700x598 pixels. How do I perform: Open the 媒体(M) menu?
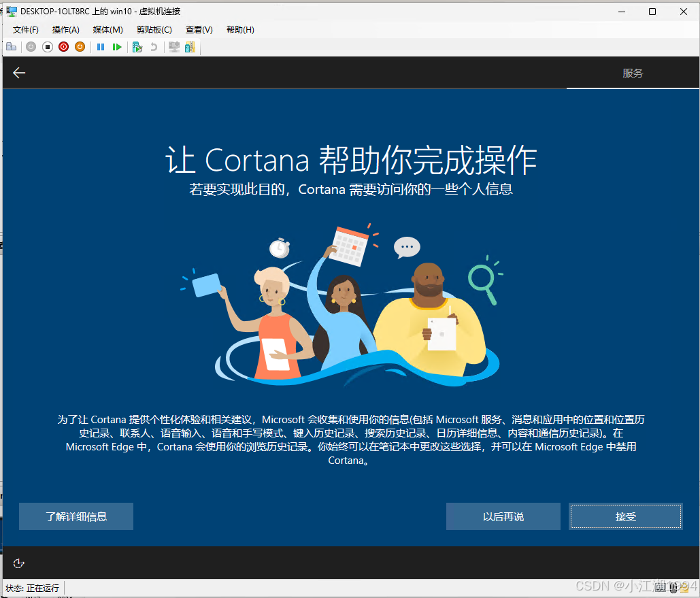pyautogui.click(x=107, y=30)
